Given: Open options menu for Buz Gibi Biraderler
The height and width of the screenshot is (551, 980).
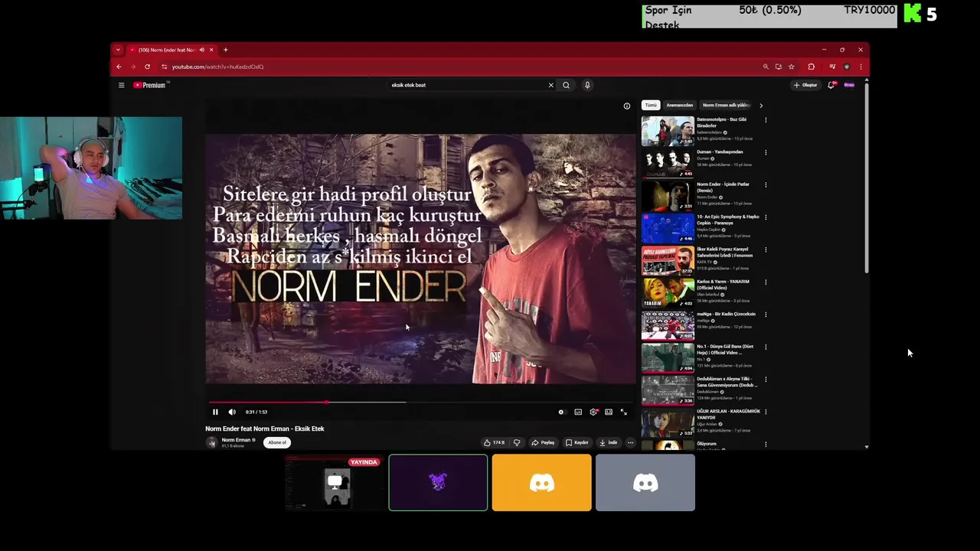Looking at the screenshot, I should (x=766, y=119).
